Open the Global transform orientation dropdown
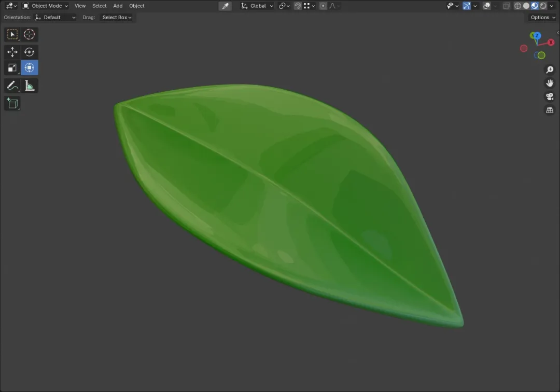This screenshot has width=560, height=392. click(257, 6)
